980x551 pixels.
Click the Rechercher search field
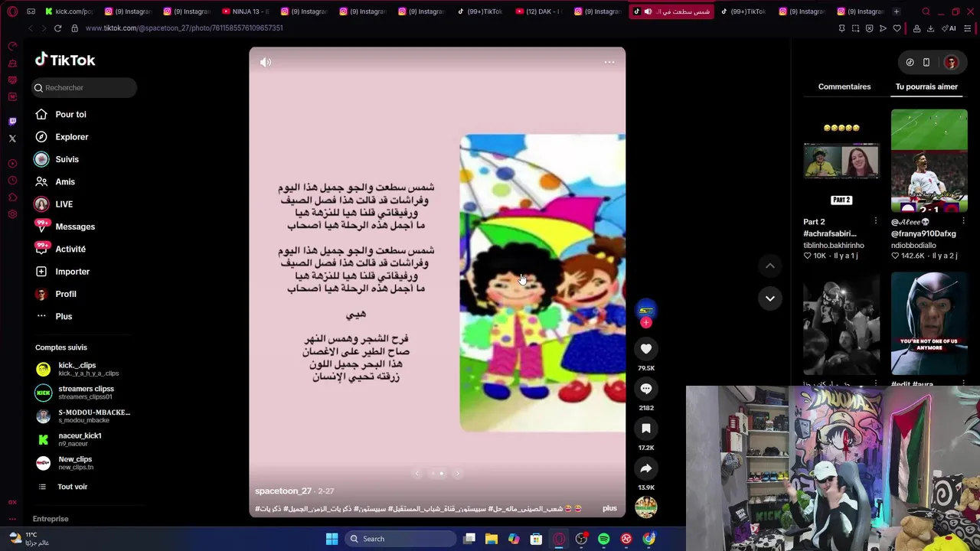(x=84, y=87)
